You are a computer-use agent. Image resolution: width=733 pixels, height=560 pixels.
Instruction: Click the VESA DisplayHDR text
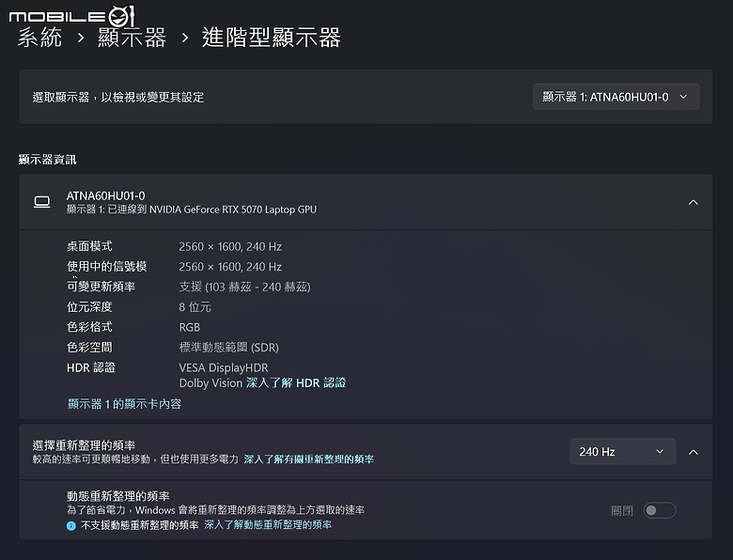coord(224,368)
